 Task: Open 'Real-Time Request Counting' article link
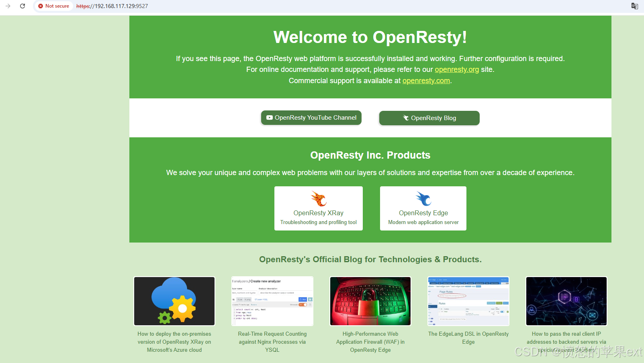coord(272,342)
